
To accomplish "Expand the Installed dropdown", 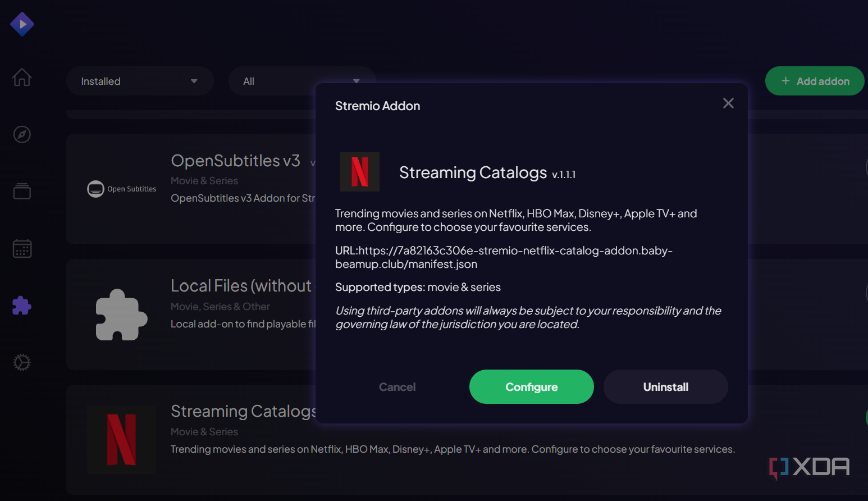I will pyautogui.click(x=140, y=81).
